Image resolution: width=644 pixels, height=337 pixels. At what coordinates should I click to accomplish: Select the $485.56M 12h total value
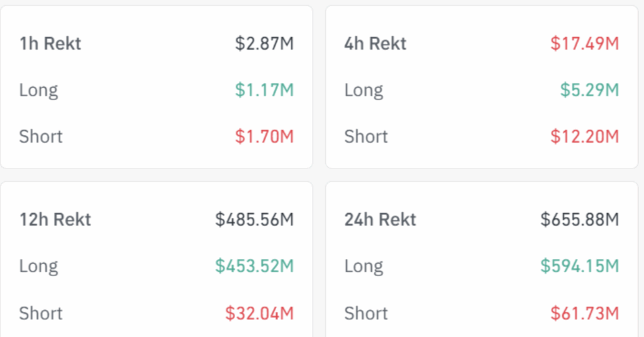254,219
